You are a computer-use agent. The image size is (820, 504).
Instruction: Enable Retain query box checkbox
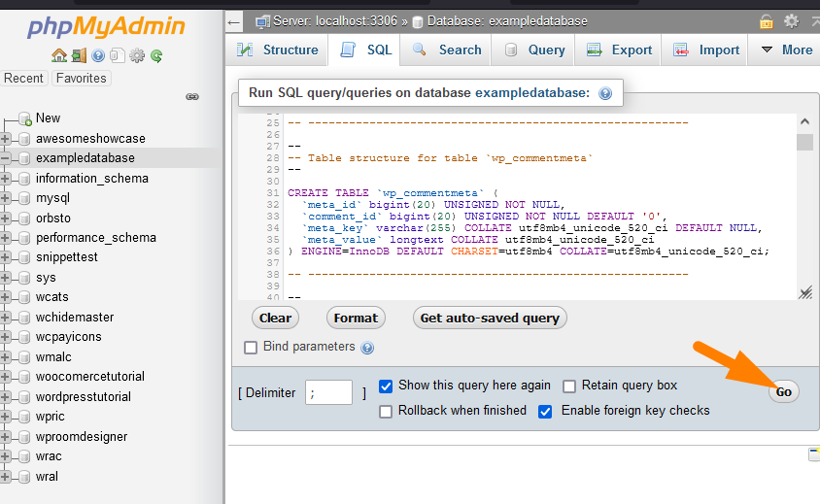[569, 386]
